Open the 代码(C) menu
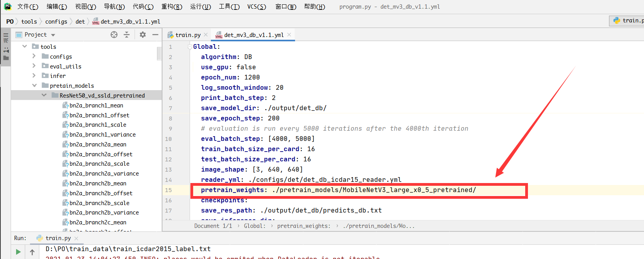Image resolution: width=644 pixels, height=259 pixels. click(143, 6)
